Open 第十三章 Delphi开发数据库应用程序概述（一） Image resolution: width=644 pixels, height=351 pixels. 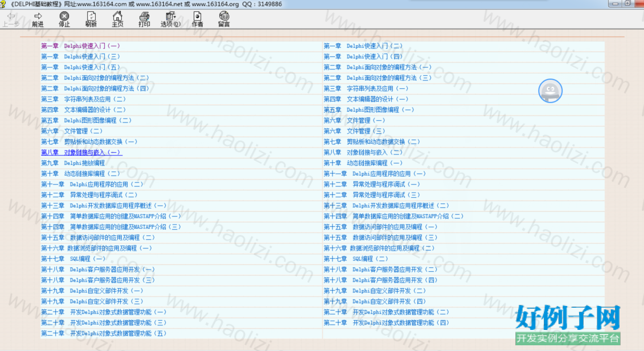[104, 206]
